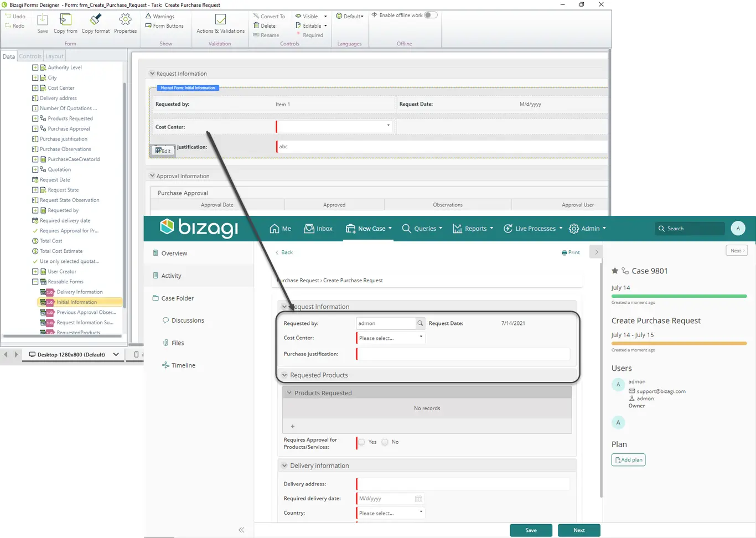Open calendar picker for Required delivery date
This screenshot has width=756, height=538.
click(x=419, y=499)
